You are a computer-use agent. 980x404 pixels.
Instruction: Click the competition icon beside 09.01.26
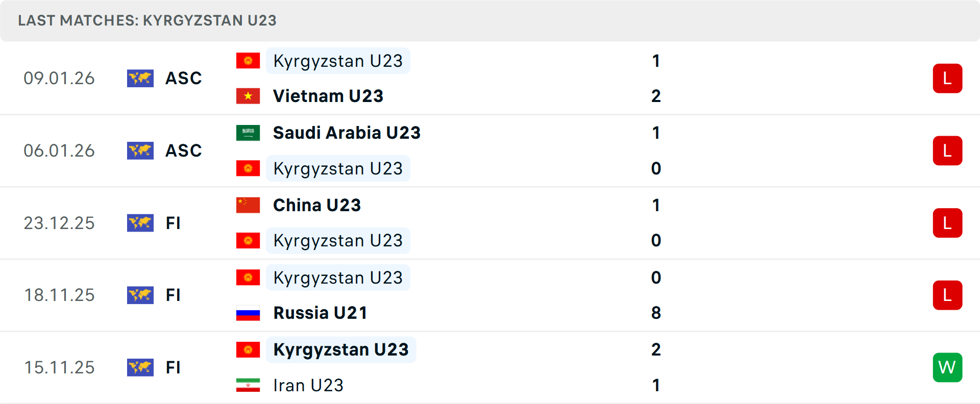tap(140, 79)
